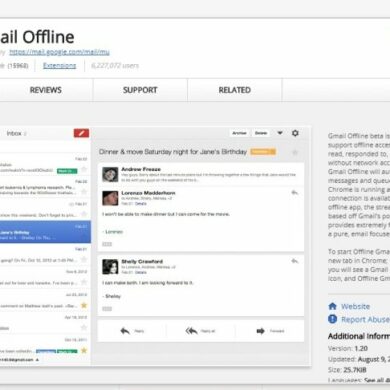
Task: Click the Version 1.20 text
Action: pyautogui.click(x=348, y=348)
